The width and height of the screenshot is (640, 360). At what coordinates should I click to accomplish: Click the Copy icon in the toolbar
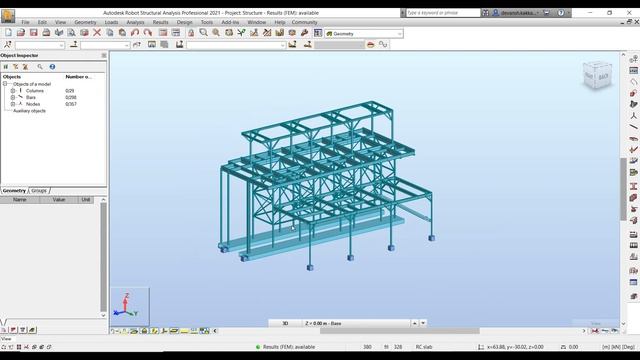click(x=109, y=33)
